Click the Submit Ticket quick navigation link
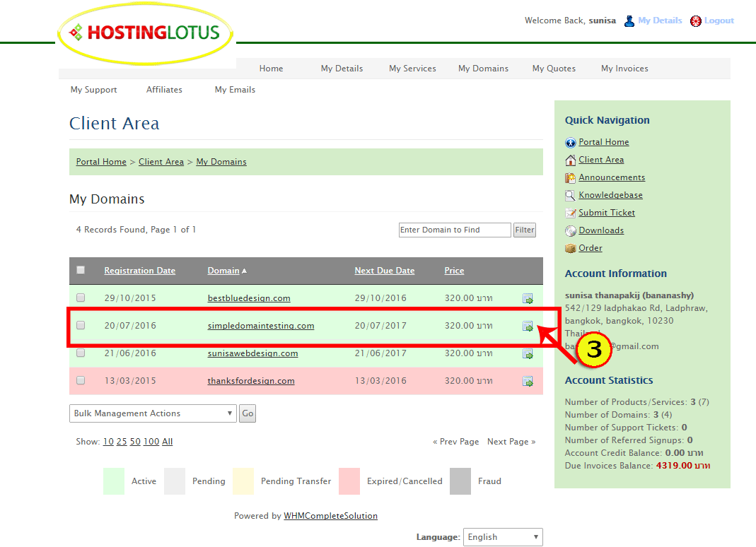The image size is (756, 547). (x=607, y=213)
